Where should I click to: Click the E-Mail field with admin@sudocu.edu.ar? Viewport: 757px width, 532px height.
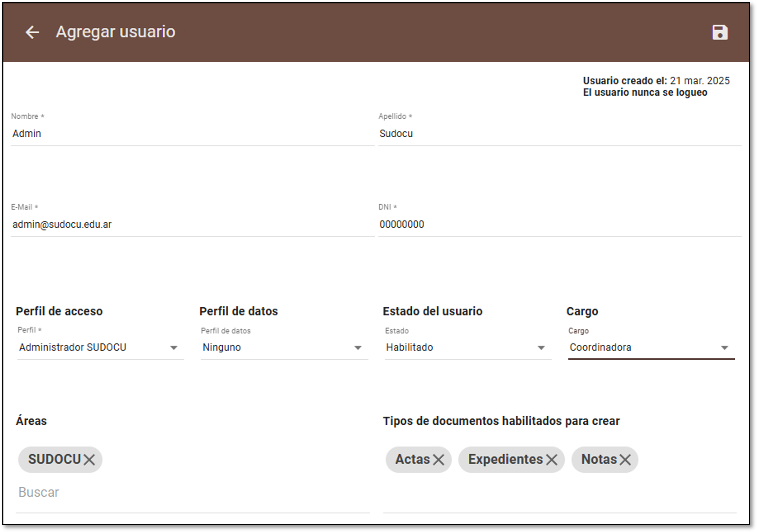tap(132, 224)
